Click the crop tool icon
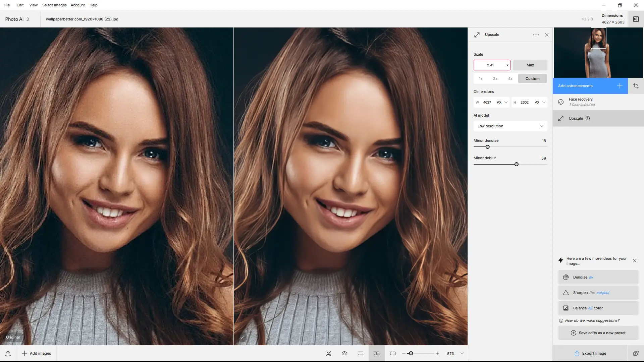The image size is (644, 362). click(x=636, y=86)
